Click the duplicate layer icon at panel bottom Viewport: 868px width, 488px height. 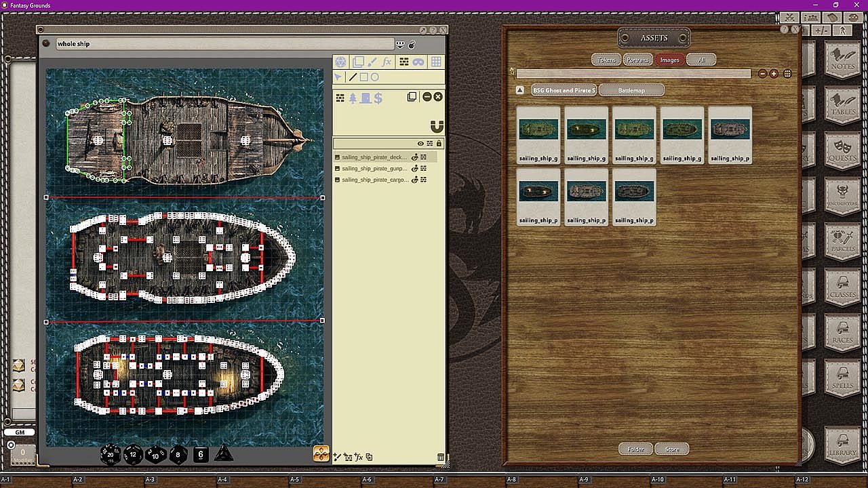pos(369,457)
